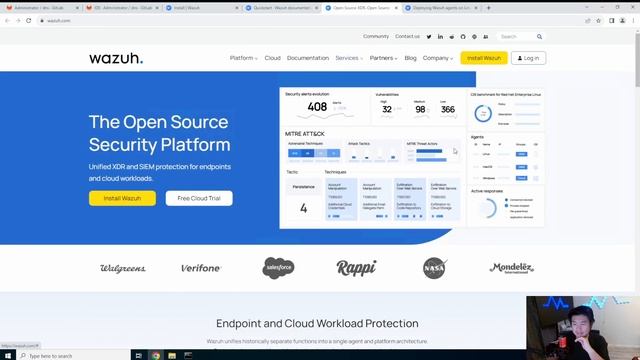The height and width of the screenshot is (360, 640).
Task: Close the Deploying Wazuh agents tab
Action: pos(476,8)
